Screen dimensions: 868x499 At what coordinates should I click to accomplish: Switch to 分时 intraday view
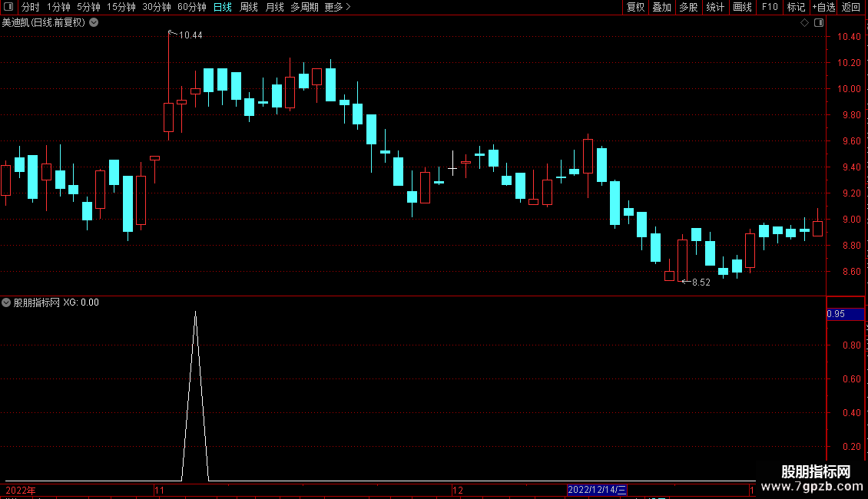click(x=31, y=7)
